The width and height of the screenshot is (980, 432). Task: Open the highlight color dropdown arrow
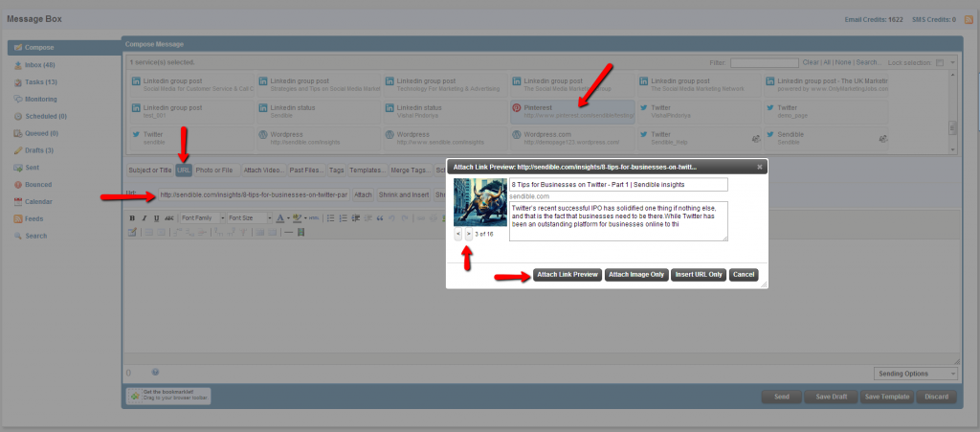[x=305, y=218]
